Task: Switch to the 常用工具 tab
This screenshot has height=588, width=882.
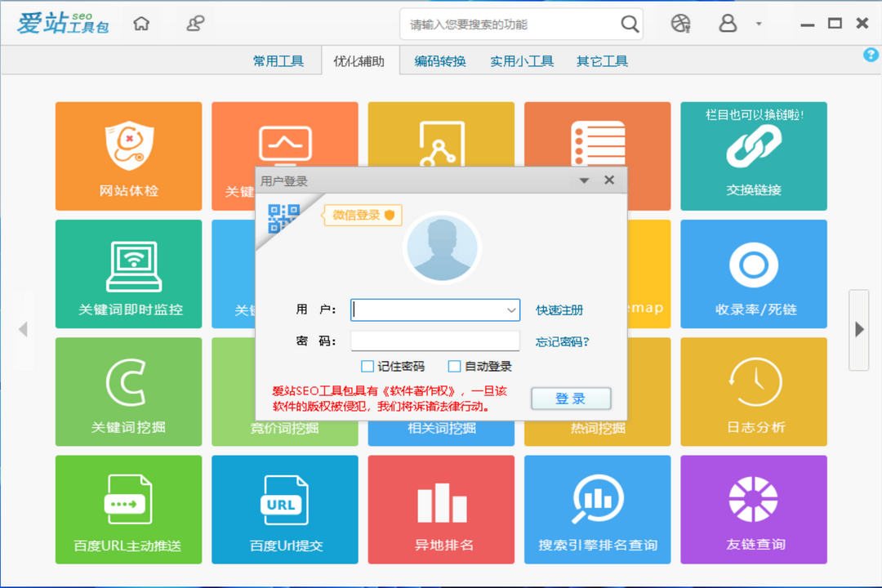Action: tap(280, 60)
